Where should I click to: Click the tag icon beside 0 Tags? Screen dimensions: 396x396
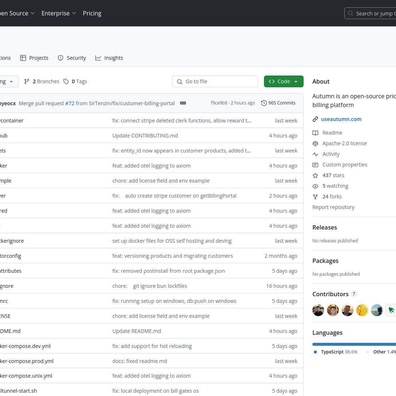click(66, 81)
